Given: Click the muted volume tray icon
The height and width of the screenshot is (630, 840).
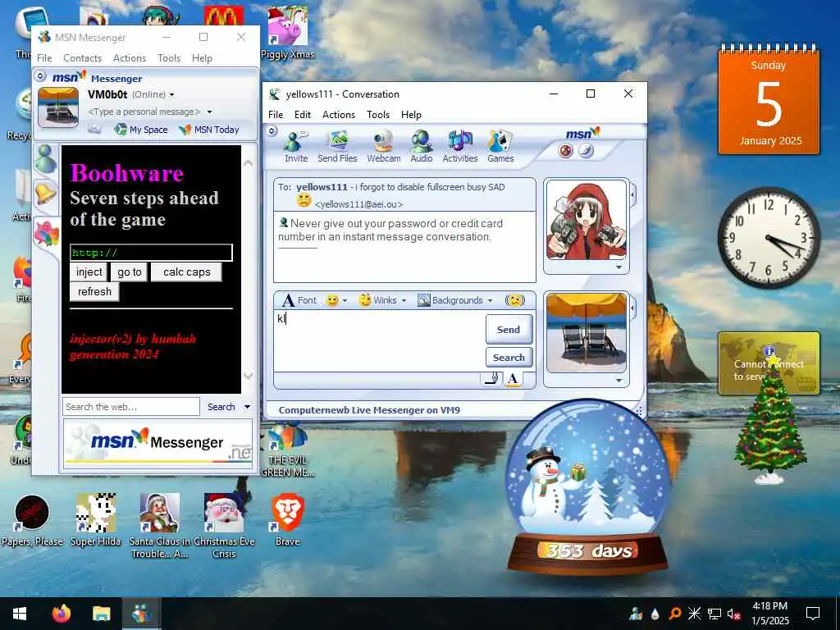Looking at the screenshot, I should point(733,614).
